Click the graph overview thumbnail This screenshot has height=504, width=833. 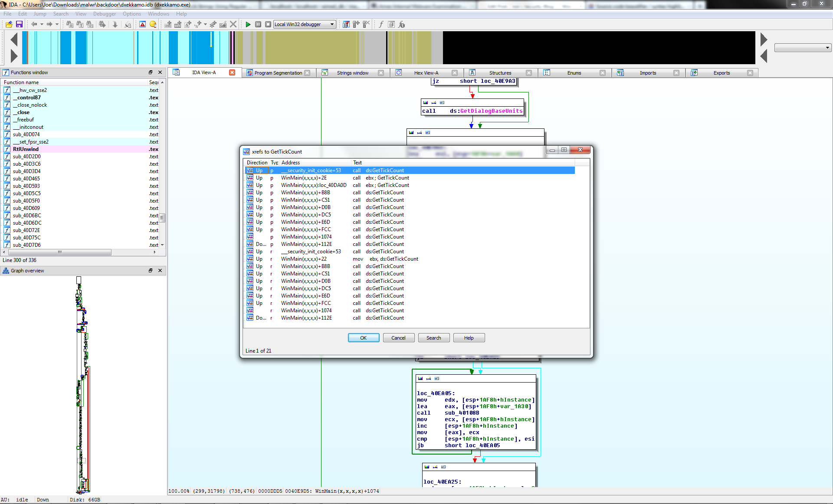click(82, 385)
